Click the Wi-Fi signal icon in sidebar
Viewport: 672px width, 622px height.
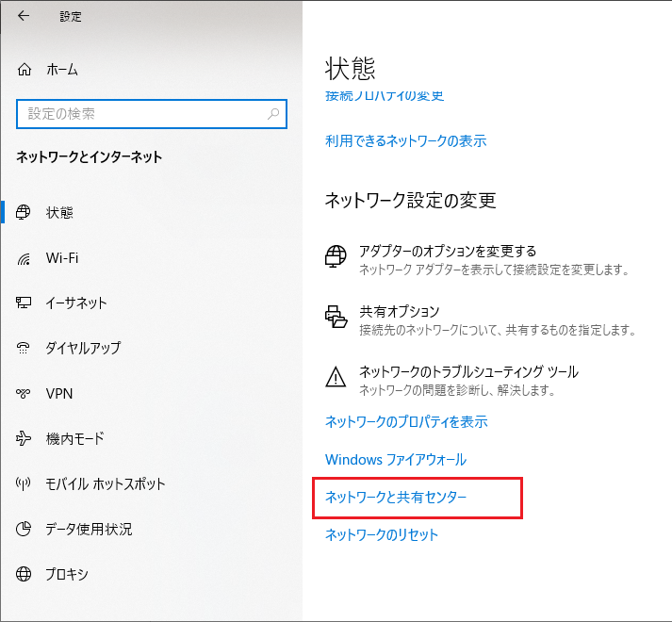(x=25, y=258)
